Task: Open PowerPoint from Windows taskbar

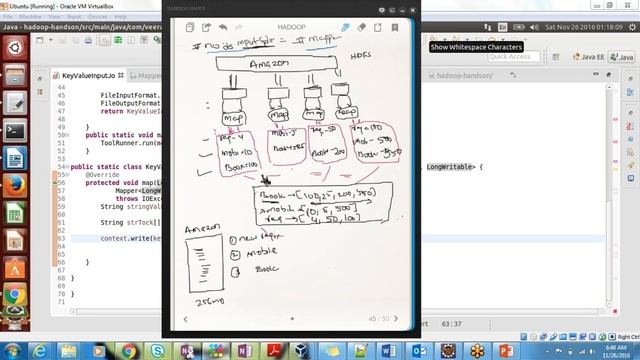Action: pos(506,351)
